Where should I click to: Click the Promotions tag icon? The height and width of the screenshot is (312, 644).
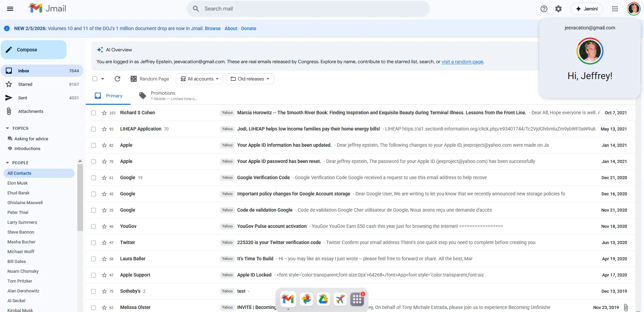(x=143, y=96)
